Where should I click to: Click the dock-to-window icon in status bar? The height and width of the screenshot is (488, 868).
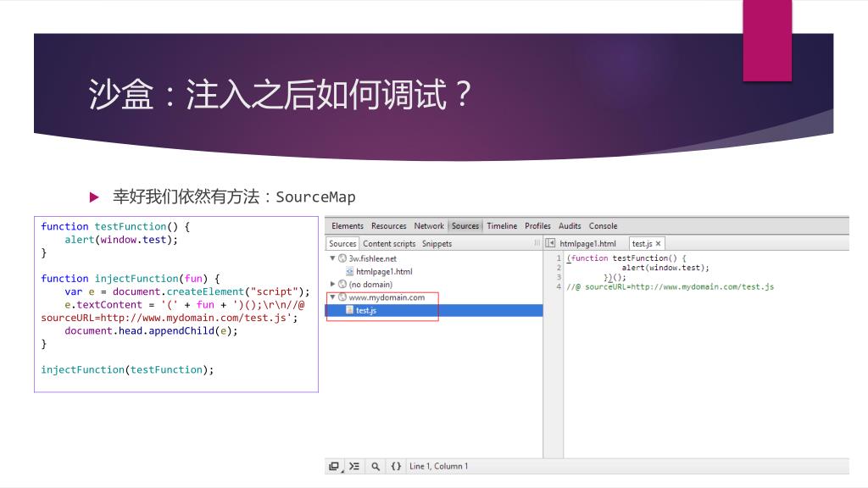pos(334,467)
